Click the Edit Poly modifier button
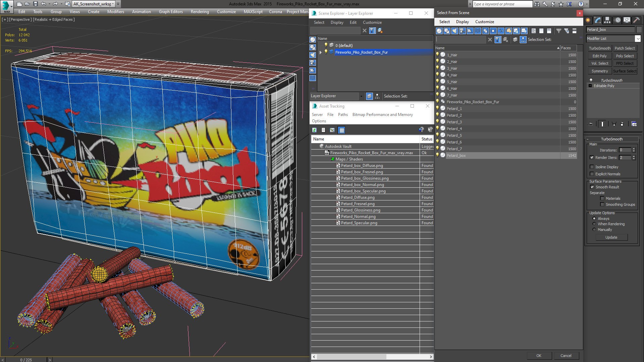 (x=599, y=56)
